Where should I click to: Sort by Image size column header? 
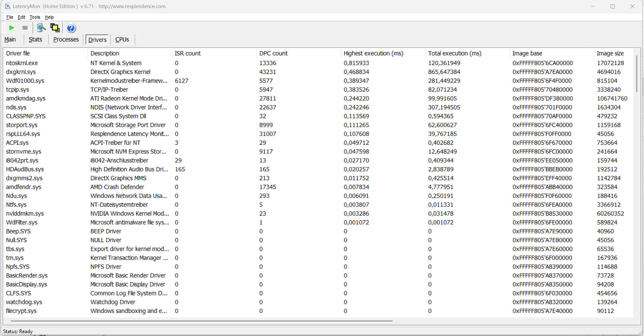click(x=614, y=53)
